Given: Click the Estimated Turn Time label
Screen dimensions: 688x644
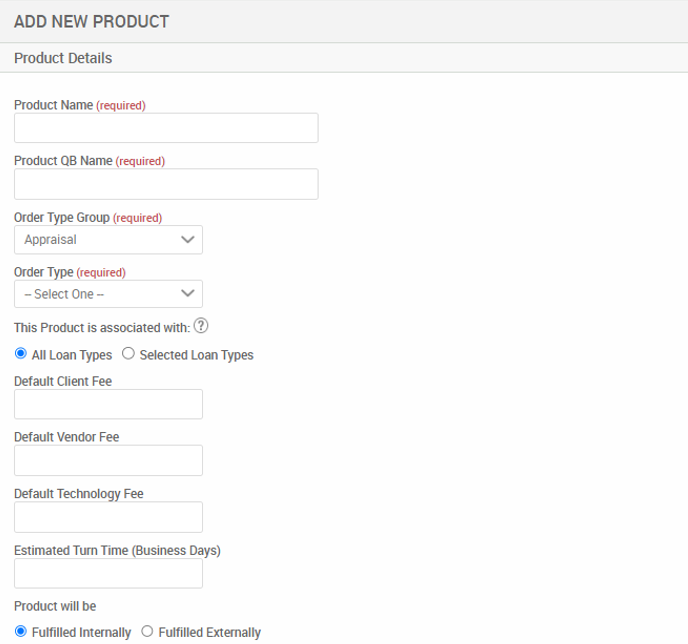Looking at the screenshot, I should 117,551.
